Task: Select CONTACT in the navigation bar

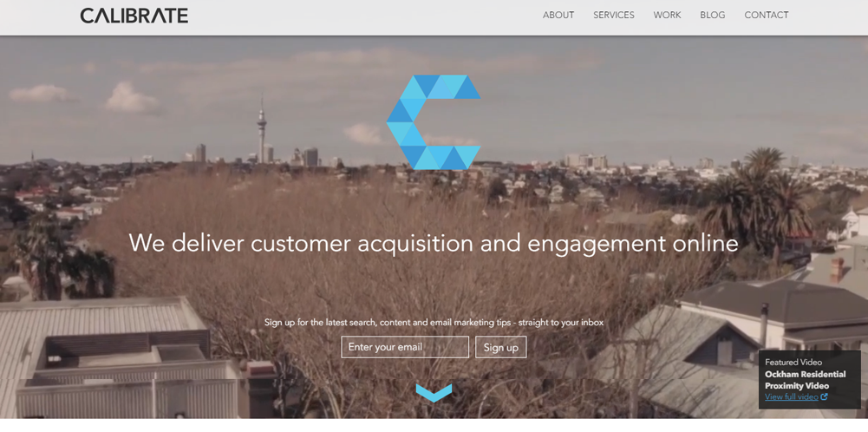Action: tap(767, 16)
